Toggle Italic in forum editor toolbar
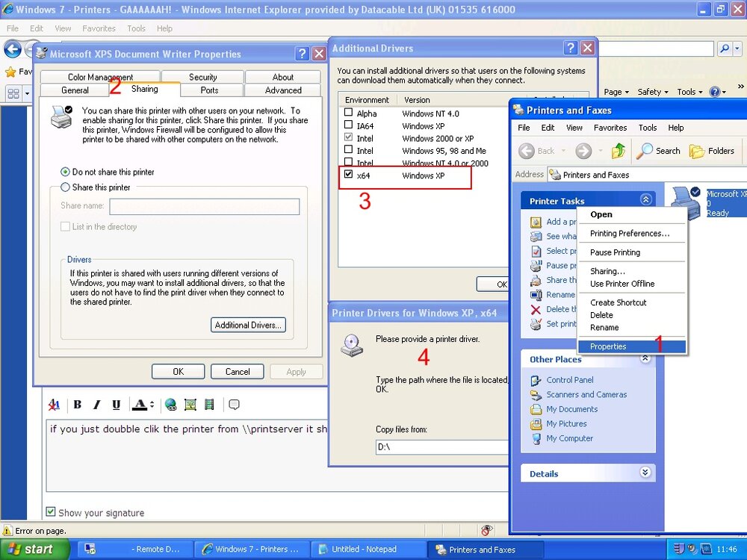747x560 pixels. coord(96,405)
